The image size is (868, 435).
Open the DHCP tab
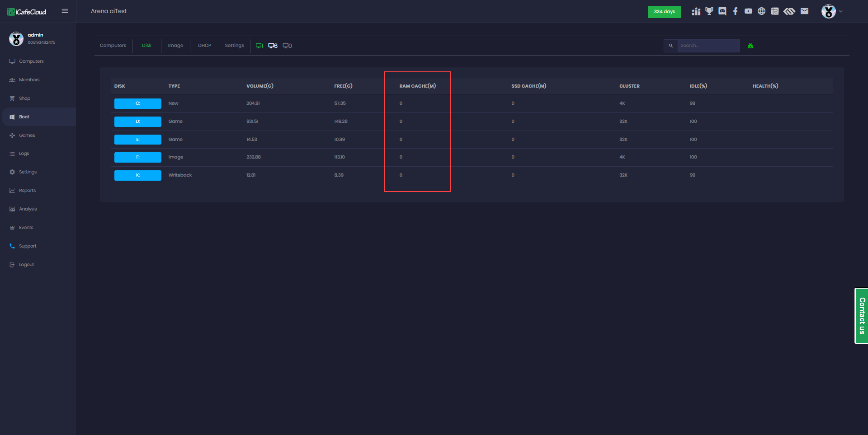pyautogui.click(x=204, y=45)
